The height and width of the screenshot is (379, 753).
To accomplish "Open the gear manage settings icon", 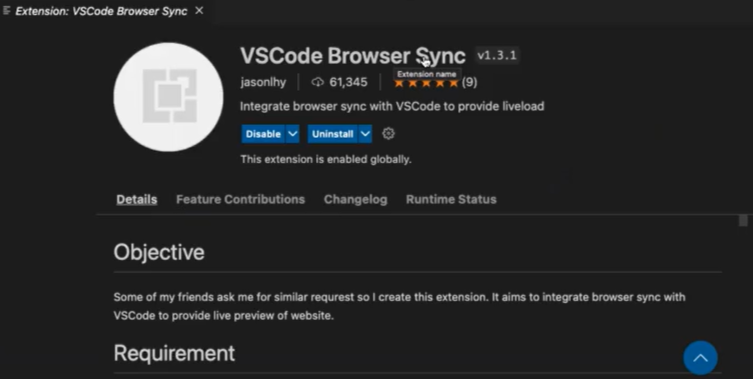I will (x=389, y=134).
